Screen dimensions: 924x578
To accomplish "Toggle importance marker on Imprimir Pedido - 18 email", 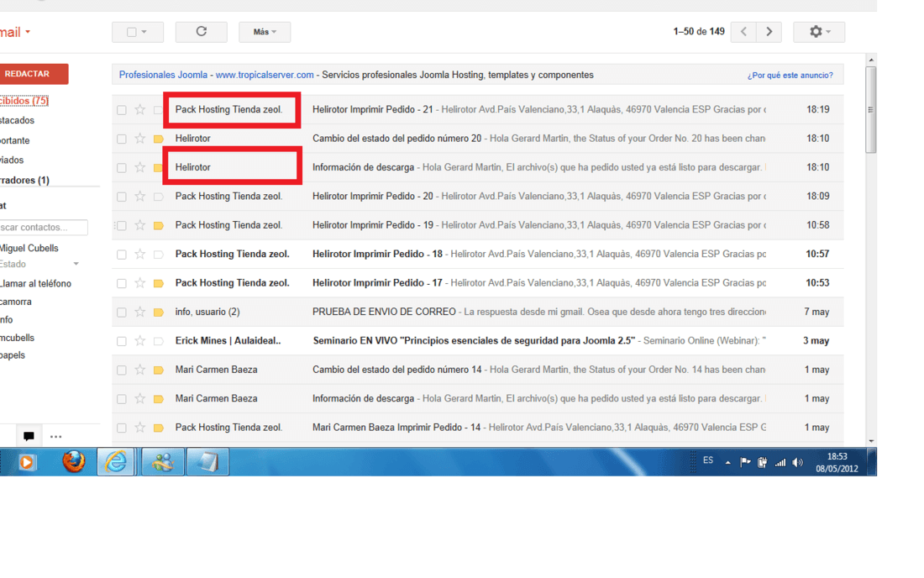I will 158,255.
